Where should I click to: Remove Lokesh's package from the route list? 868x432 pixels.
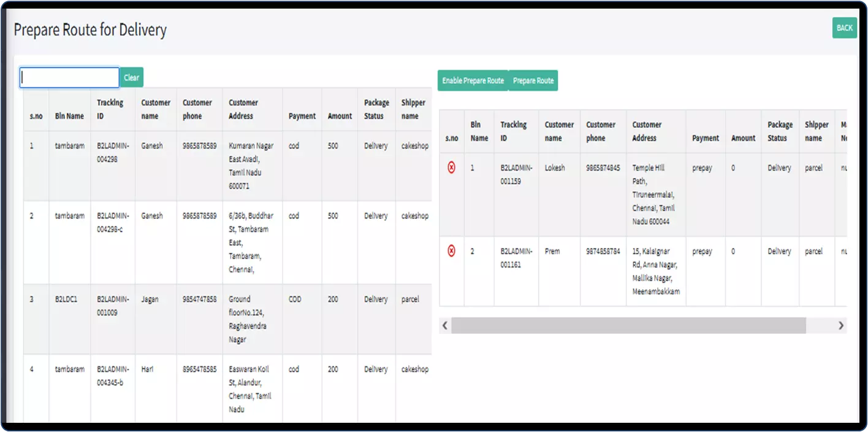452,168
